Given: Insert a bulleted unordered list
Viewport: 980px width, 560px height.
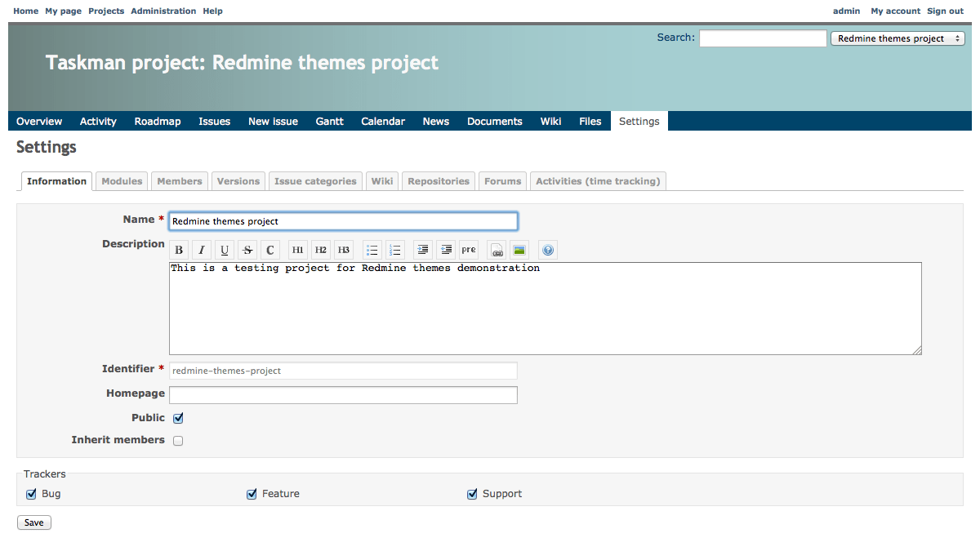Looking at the screenshot, I should 372,250.
